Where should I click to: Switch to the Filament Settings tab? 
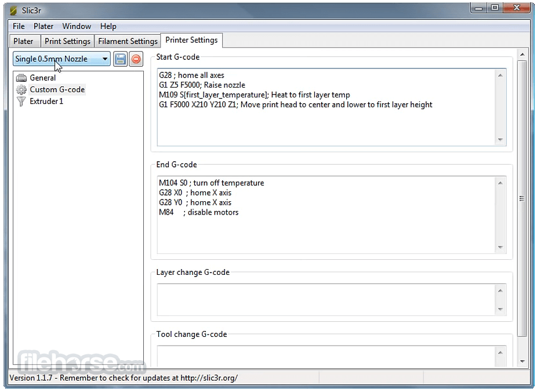point(128,41)
